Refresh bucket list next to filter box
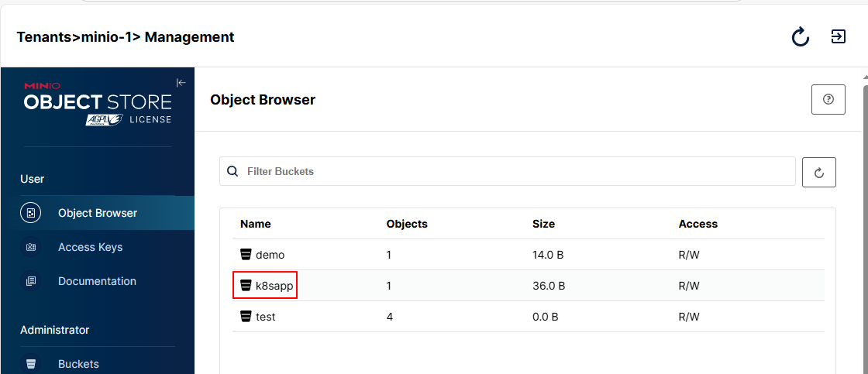The image size is (868, 374). 819,172
